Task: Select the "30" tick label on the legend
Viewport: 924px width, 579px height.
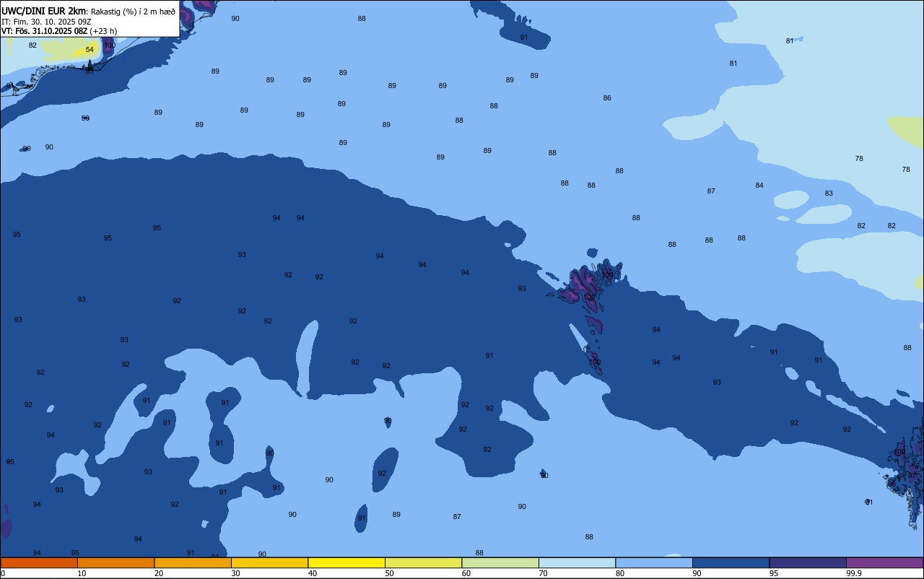Action: point(235,573)
